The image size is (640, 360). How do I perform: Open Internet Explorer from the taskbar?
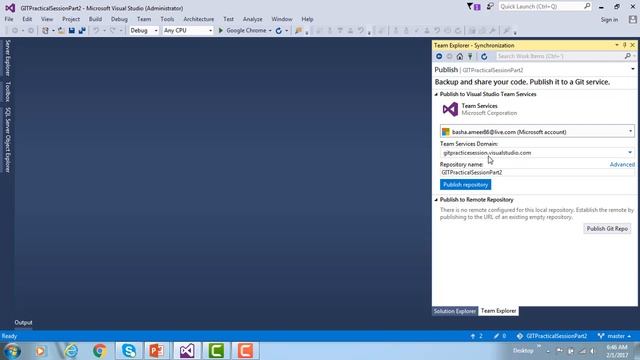point(71,351)
